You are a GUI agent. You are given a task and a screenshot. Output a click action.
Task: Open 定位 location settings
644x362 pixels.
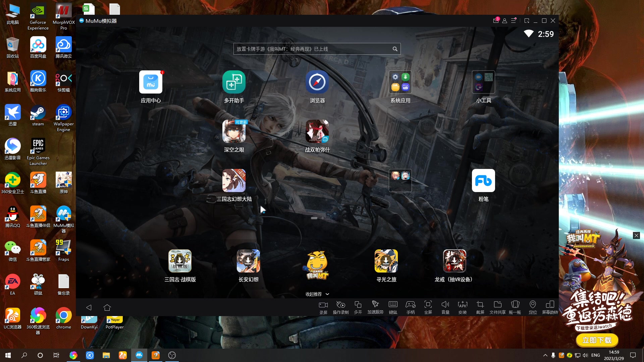(533, 307)
